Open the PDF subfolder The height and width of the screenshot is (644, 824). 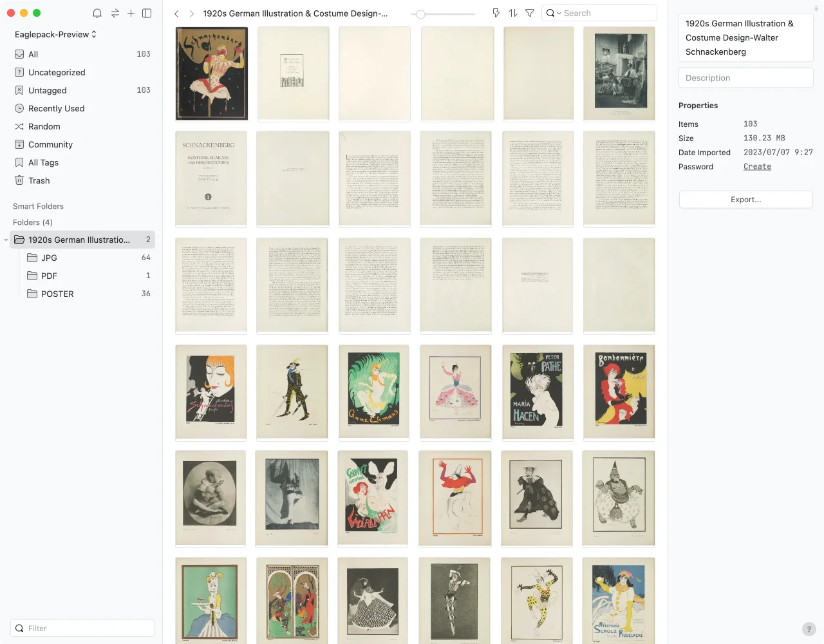pos(89,276)
